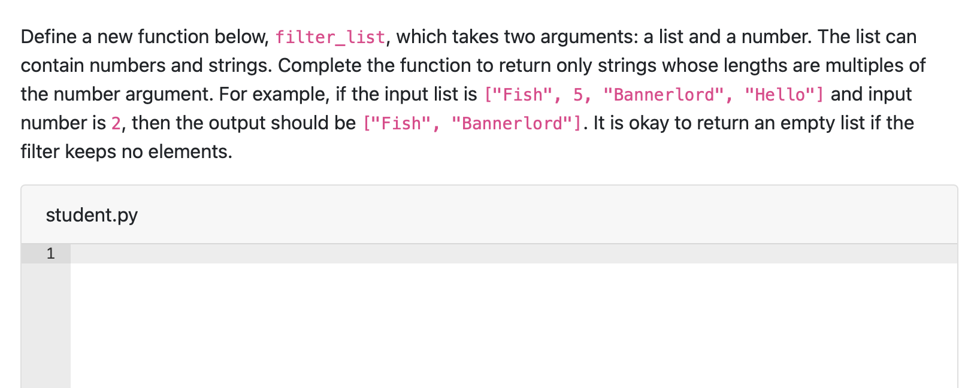Click line number 1 in the editor gutter
Image resolution: width=980 pixels, height=388 pixels.
(x=50, y=253)
